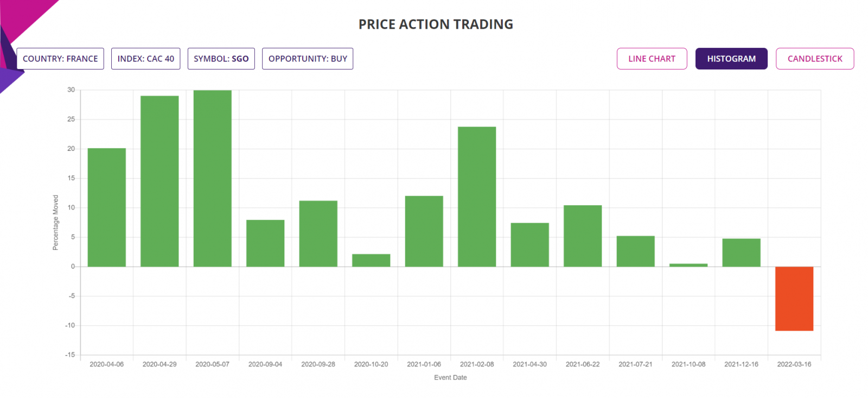Select the tallest bar for 2020-05-07
The height and width of the screenshot is (398, 868).
click(x=213, y=179)
